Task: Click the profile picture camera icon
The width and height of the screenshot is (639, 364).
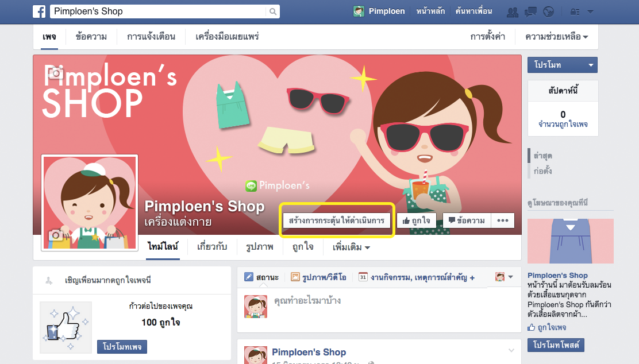Action: pyautogui.click(x=56, y=235)
